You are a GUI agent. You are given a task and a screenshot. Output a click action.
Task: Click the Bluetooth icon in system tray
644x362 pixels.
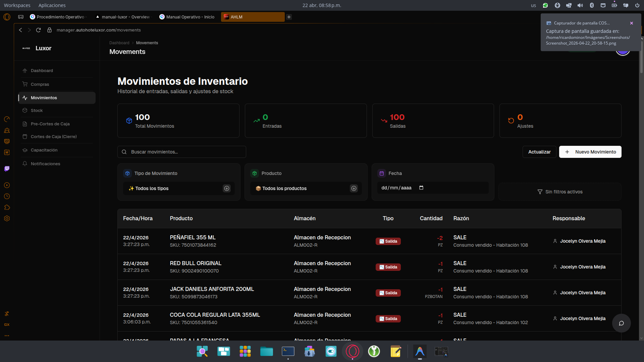592,5
